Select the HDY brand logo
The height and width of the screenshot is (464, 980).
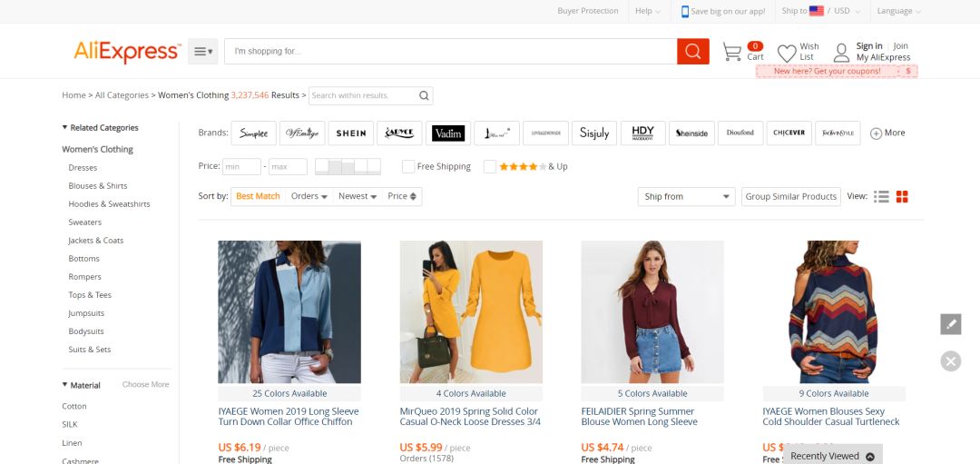click(x=643, y=133)
